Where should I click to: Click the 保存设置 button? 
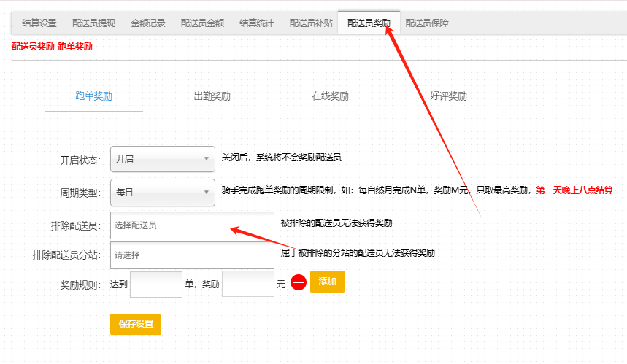pos(136,324)
